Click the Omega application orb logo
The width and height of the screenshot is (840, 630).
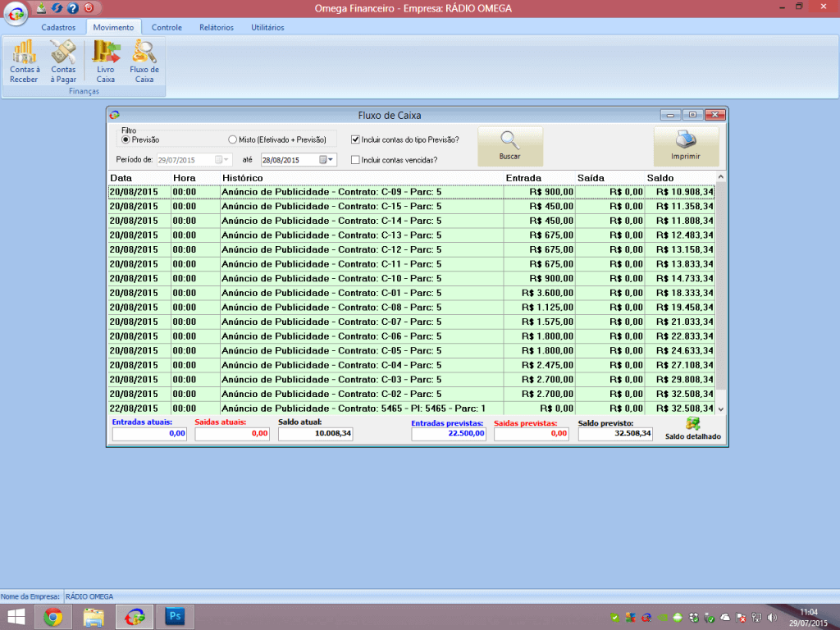pos(15,16)
